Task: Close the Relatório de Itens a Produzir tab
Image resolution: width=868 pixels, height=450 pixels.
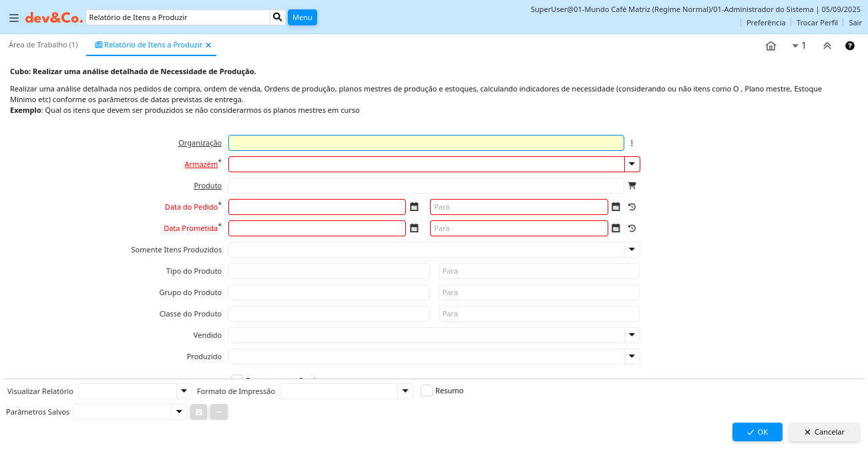Action: click(x=208, y=45)
